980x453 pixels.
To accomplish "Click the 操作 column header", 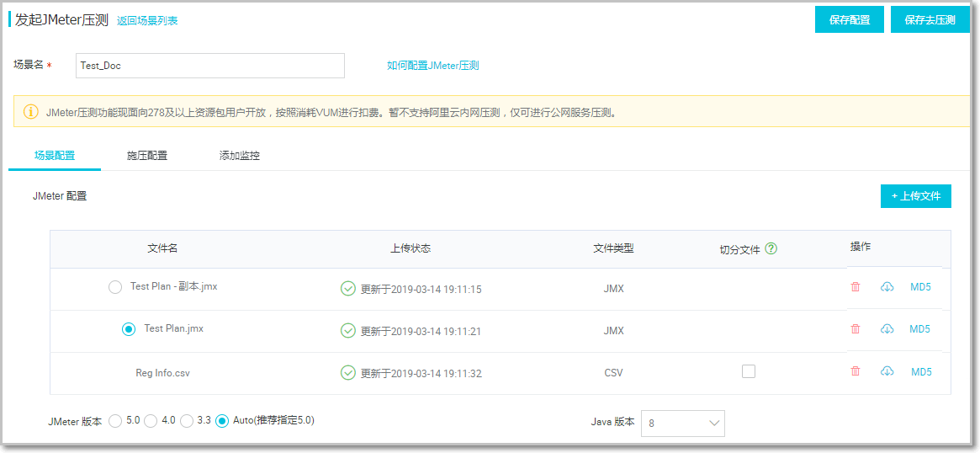I will [x=861, y=247].
